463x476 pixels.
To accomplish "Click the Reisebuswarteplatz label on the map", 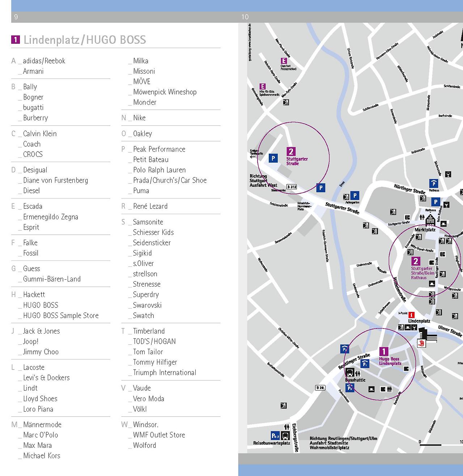I will [272, 443].
